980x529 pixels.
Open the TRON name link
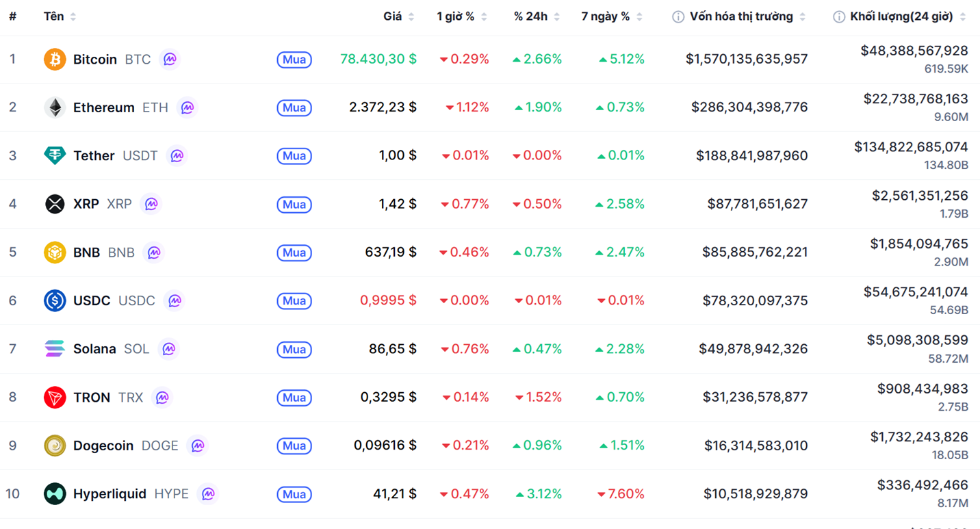92,397
